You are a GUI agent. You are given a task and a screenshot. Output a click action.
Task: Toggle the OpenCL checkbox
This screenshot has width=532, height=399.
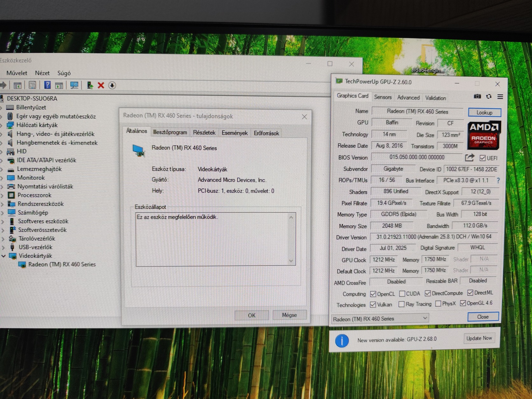(373, 294)
